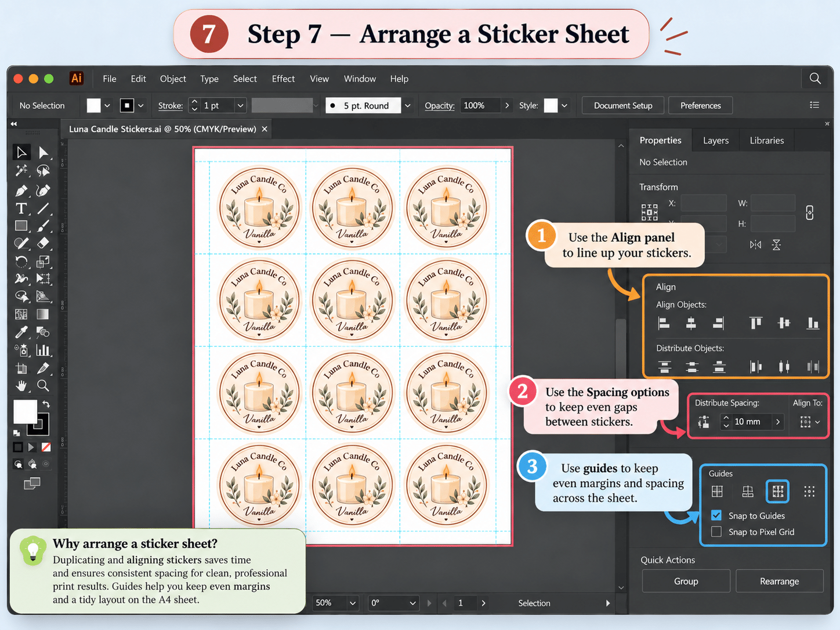Open the Object menu
The height and width of the screenshot is (630, 840).
pos(173,79)
